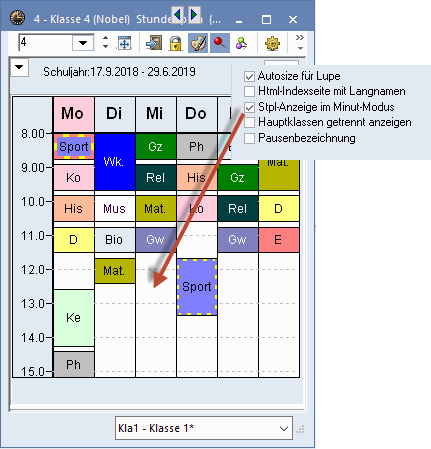
Task: Expand the Kla1 - Klasse 1* combo box
Action: click(x=204, y=428)
